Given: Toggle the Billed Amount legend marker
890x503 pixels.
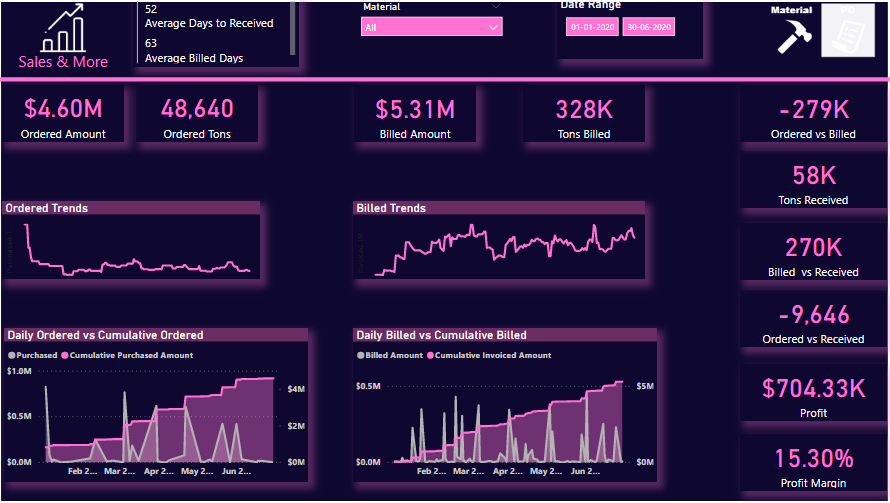Looking at the screenshot, I should tap(361, 355).
